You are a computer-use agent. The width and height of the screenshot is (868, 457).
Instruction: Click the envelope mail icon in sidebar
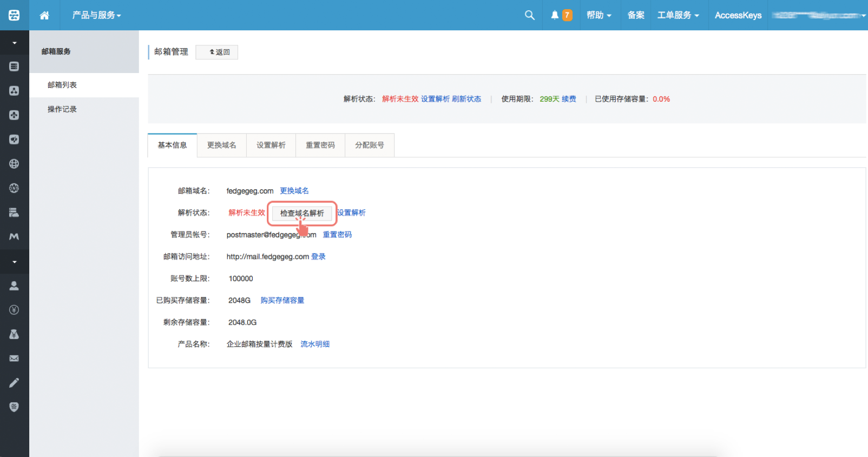click(14, 359)
